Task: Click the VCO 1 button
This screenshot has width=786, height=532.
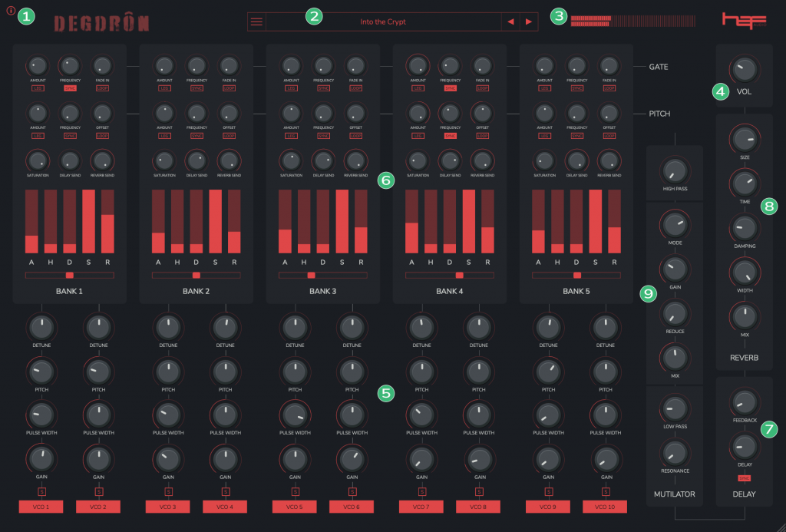Action: (x=41, y=507)
